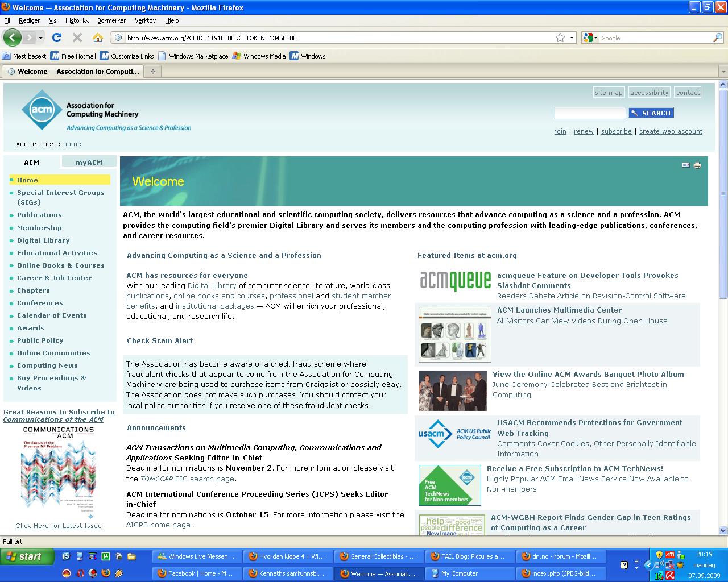Click the yellow security shield tray icon
728x582 pixels.
pyautogui.click(x=660, y=555)
